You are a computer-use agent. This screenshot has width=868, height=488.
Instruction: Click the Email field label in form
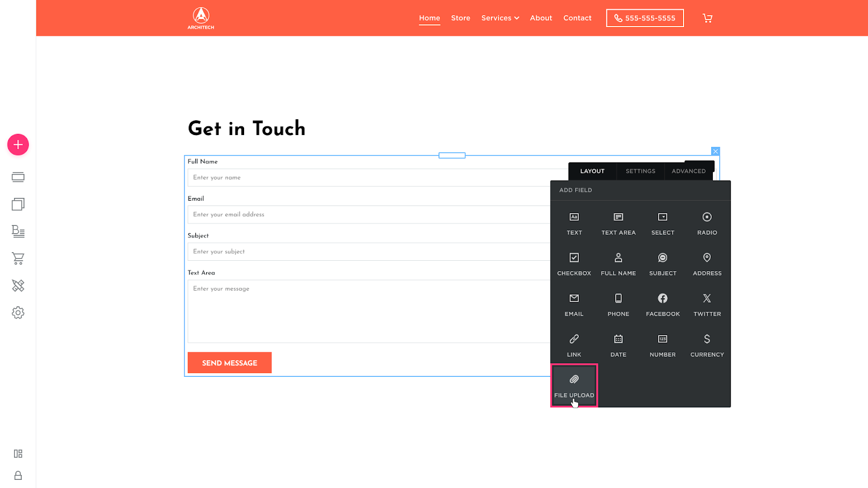[x=196, y=198]
